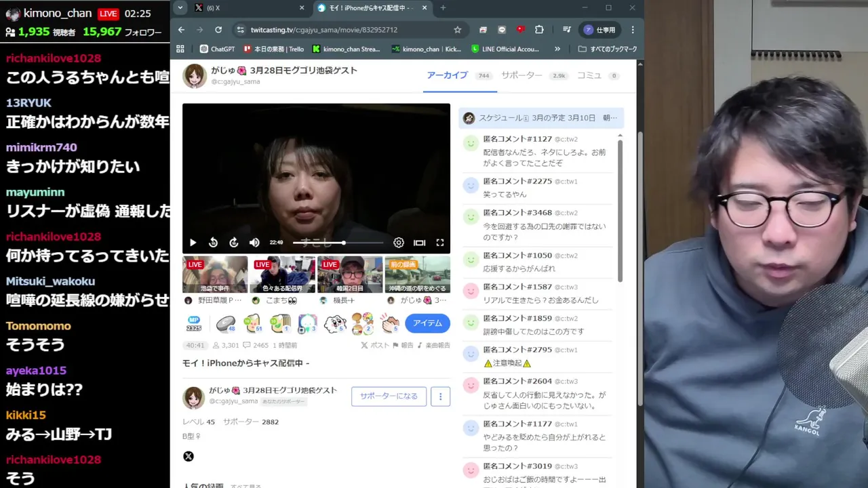Screen dimensions: 868x488
Task: Open the 本日の業務 | Trello bookmark
Action: click(273, 49)
